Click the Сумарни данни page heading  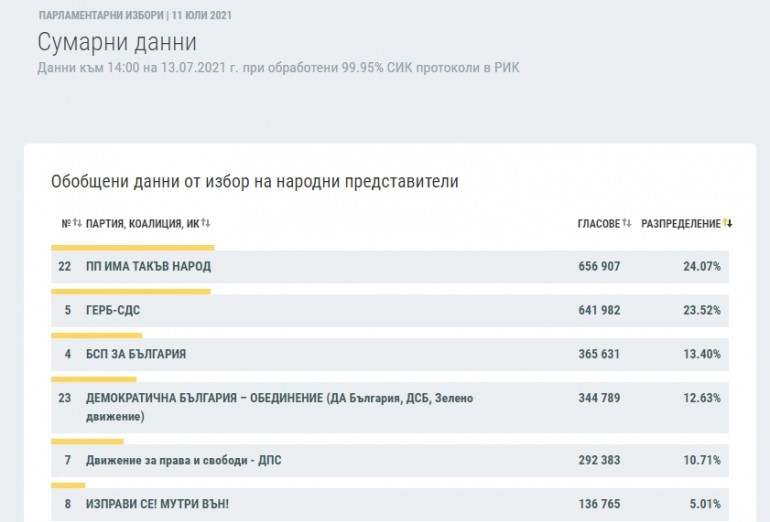[117, 42]
